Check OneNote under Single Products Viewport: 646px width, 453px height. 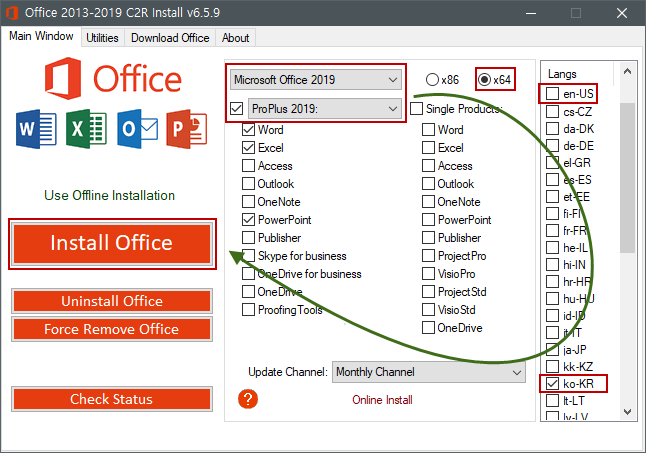coord(428,202)
